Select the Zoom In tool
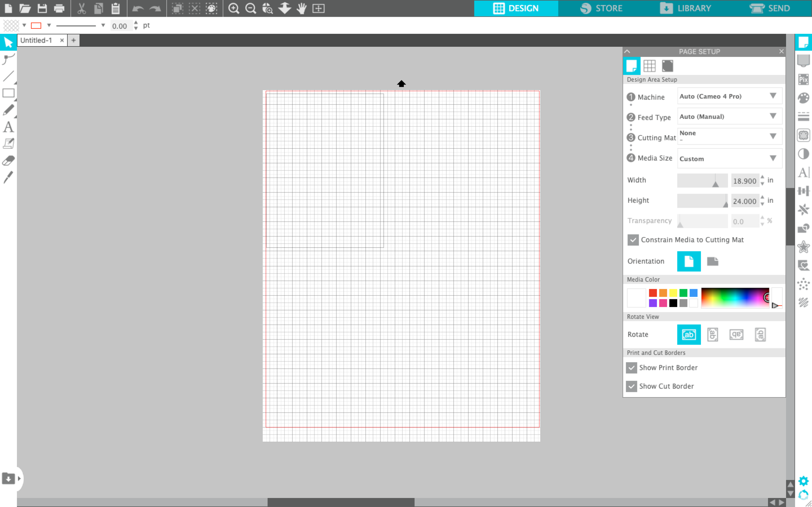 [233, 8]
